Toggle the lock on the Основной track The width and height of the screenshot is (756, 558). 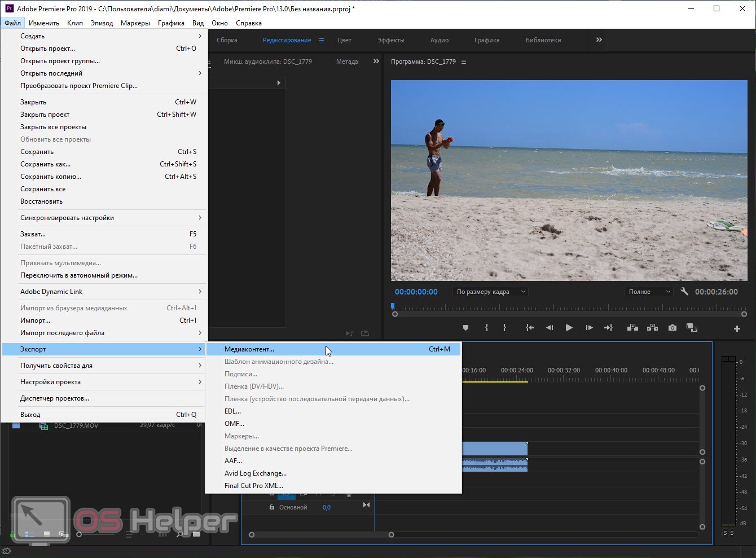tap(271, 507)
